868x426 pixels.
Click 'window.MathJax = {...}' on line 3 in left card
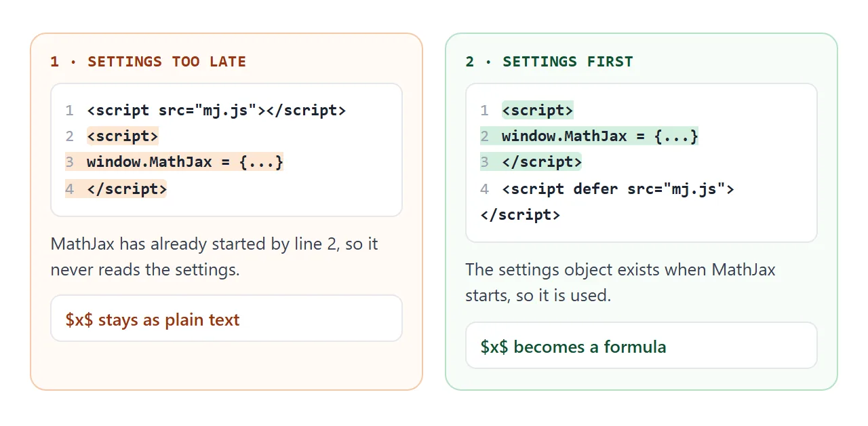[185, 162]
